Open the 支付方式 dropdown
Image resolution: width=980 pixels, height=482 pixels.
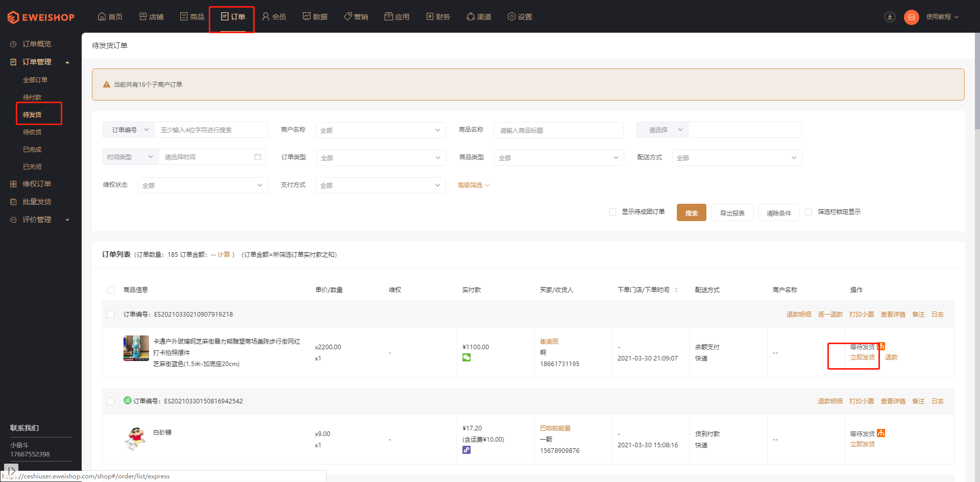point(381,185)
